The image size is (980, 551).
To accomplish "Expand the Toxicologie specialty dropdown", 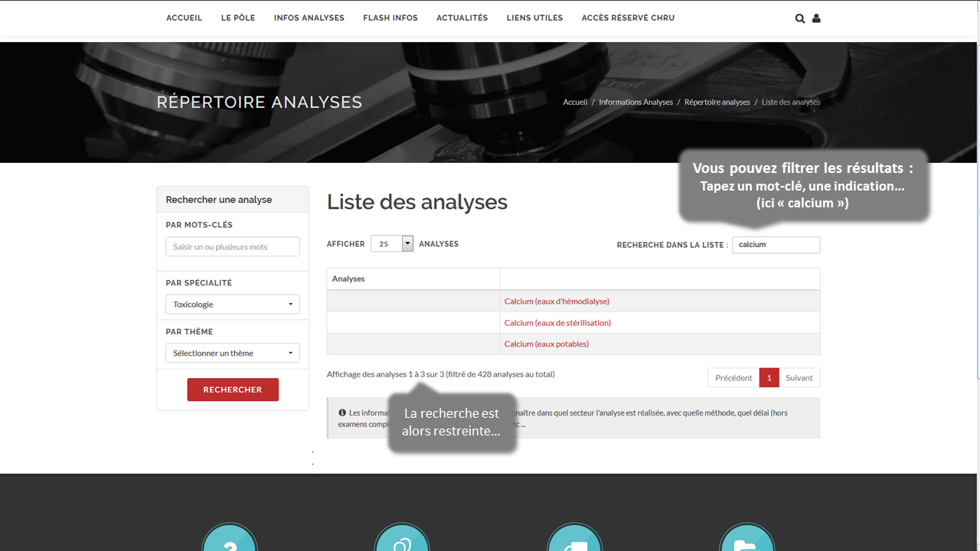I will [x=232, y=305].
